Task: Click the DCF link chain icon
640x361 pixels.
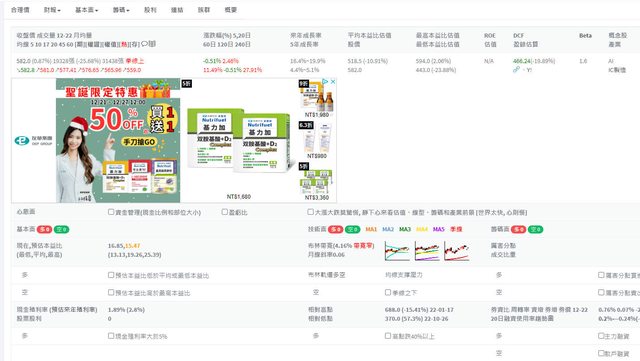Action: click(516, 69)
